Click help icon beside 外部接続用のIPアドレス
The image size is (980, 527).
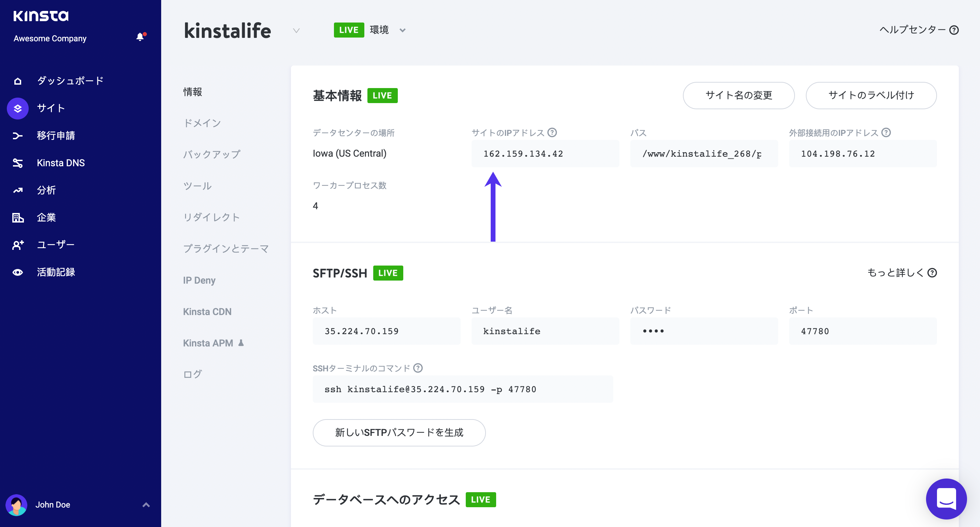(886, 132)
